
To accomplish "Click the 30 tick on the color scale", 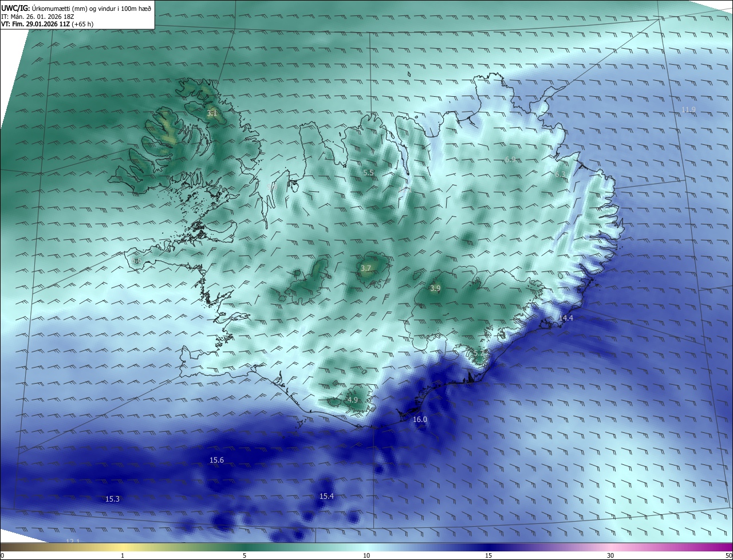I will click(x=610, y=555).
